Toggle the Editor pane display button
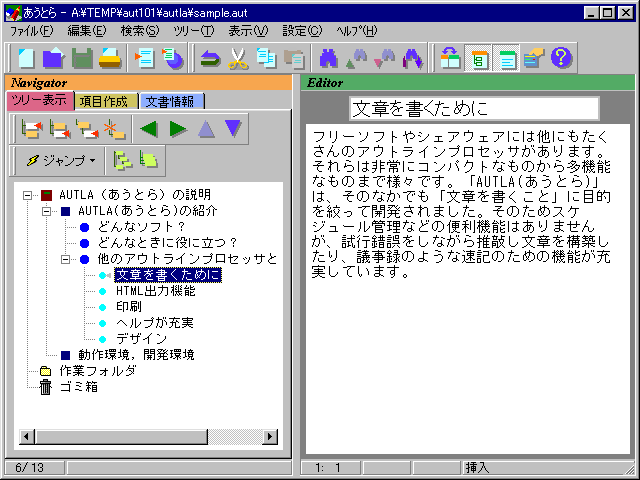This screenshot has width=640, height=480. [x=507, y=58]
